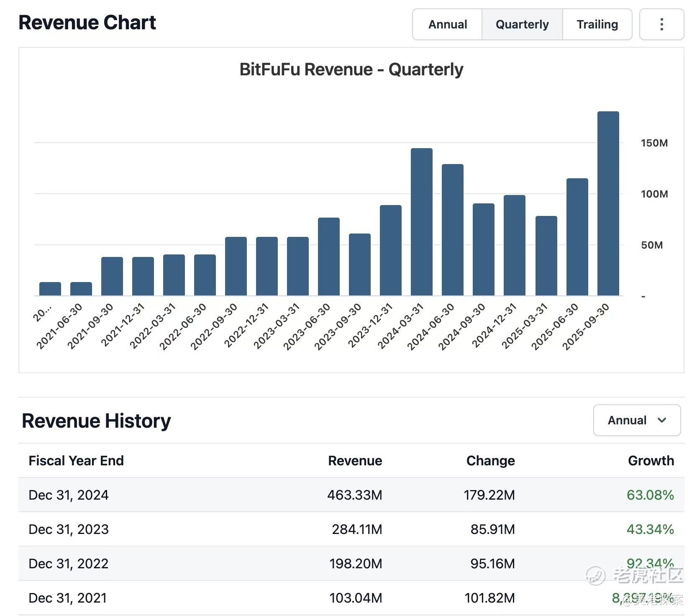The width and height of the screenshot is (697, 616).
Task: Click the 95.16M change value
Action: tap(492, 564)
